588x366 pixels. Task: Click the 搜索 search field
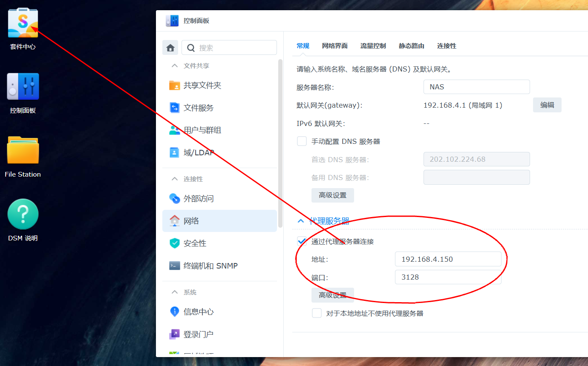pos(229,48)
